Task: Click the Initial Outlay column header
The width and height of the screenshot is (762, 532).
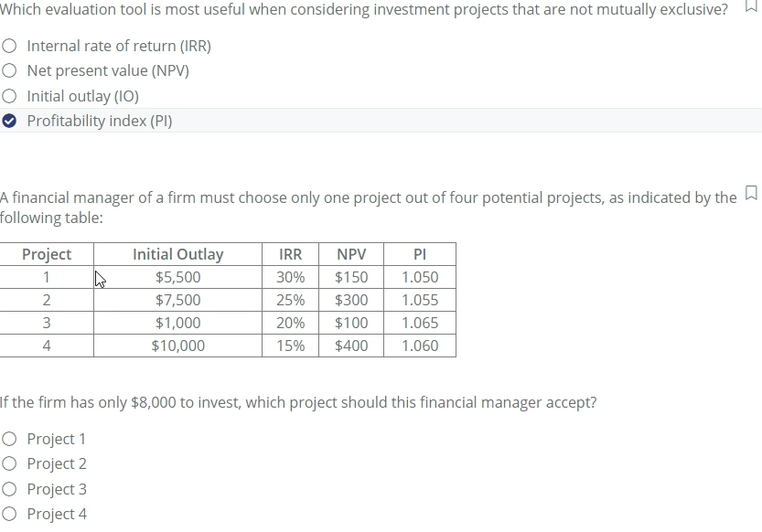Action: [177, 253]
